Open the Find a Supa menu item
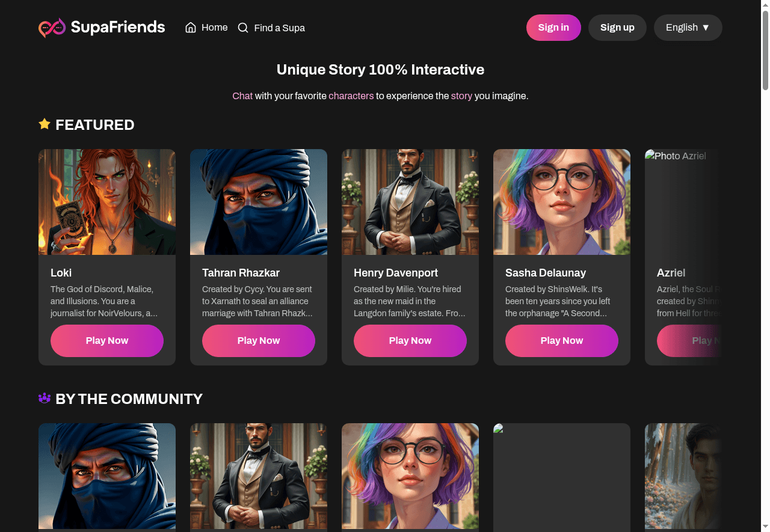The image size is (770, 532). 279,28
